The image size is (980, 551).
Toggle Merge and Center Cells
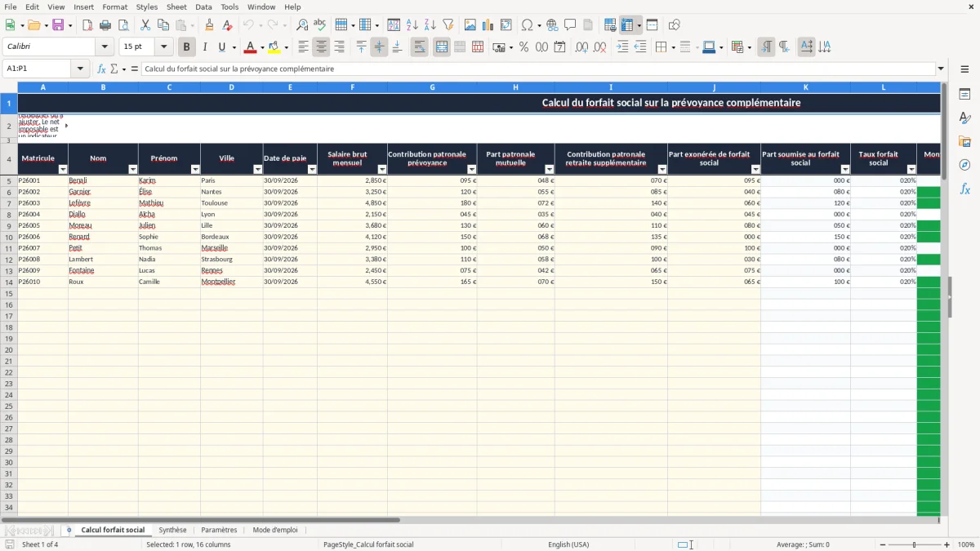442,47
